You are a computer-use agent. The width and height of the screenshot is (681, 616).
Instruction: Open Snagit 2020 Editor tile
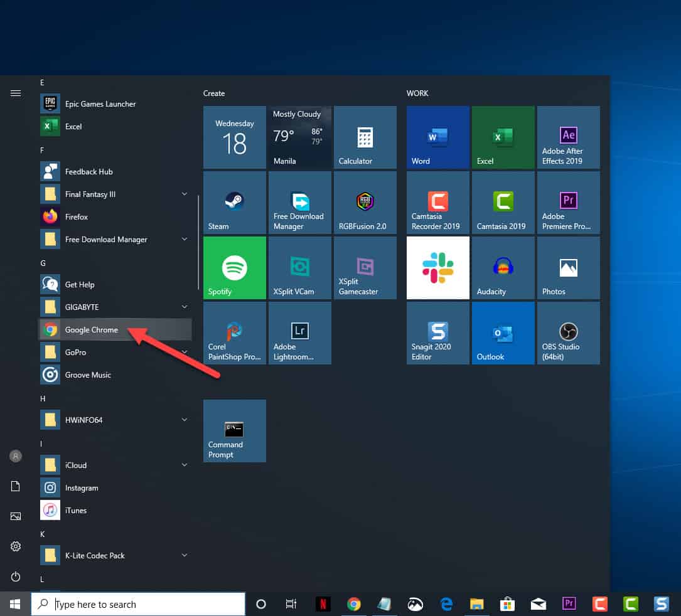(x=438, y=333)
